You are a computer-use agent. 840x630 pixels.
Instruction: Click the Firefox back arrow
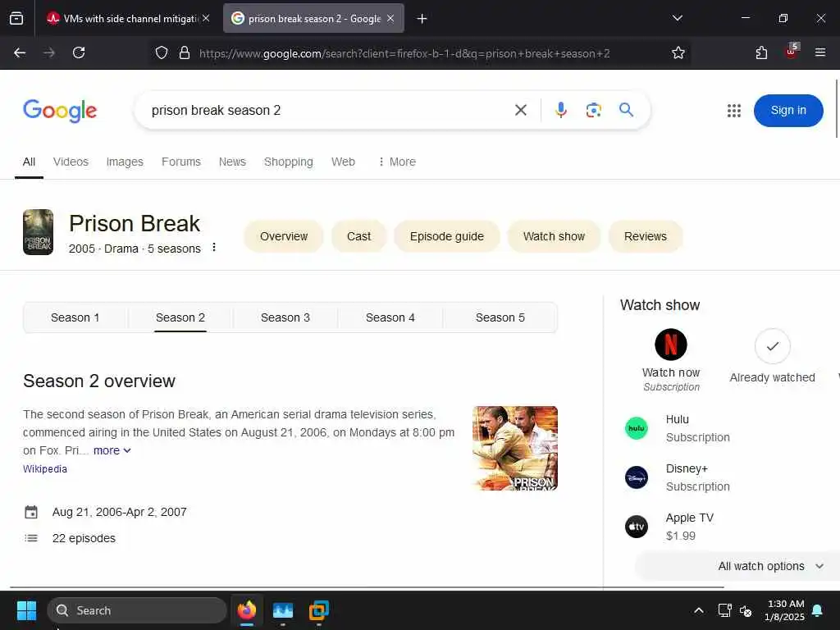tap(20, 52)
